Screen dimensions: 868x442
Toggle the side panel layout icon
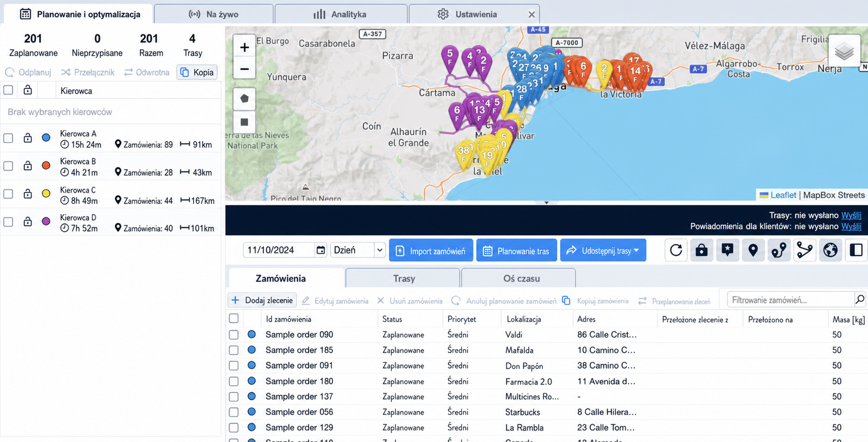point(856,250)
